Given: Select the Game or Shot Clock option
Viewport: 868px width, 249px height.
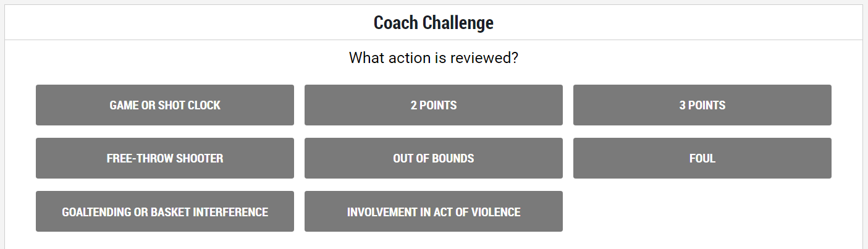Looking at the screenshot, I should pyautogui.click(x=165, y=105).
